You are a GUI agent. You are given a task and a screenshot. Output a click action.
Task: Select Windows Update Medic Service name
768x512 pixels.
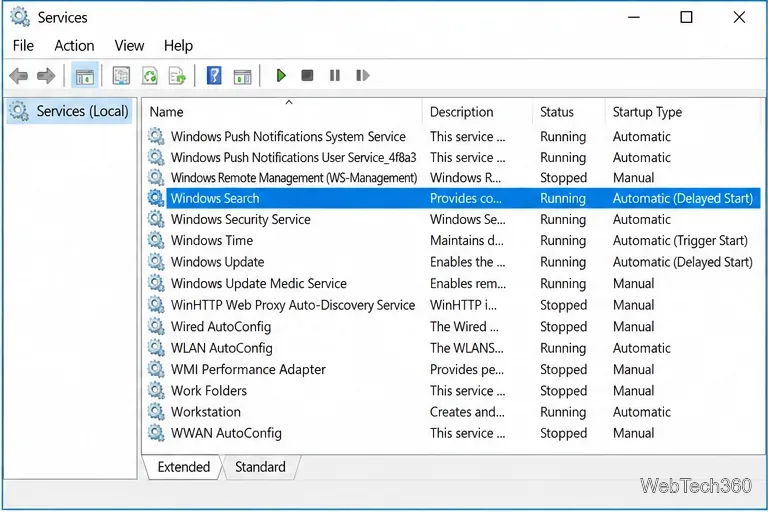[259, 283]
